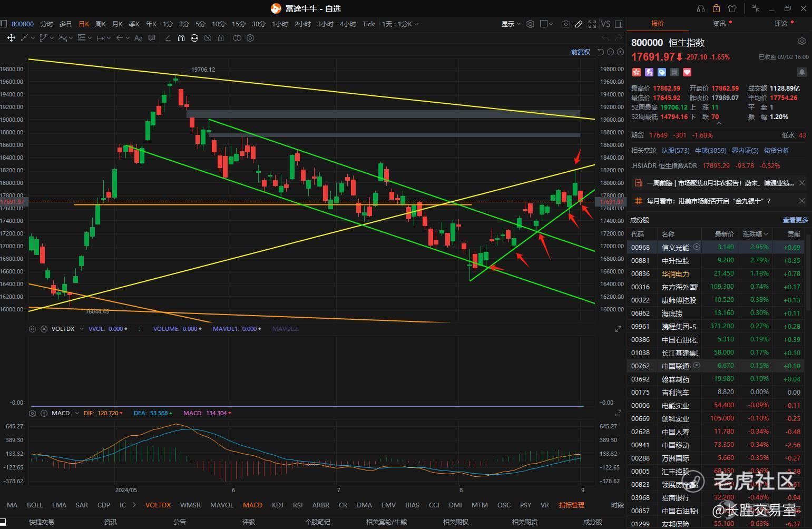
Task: Select the 30分 chart period
Action: 258,24
